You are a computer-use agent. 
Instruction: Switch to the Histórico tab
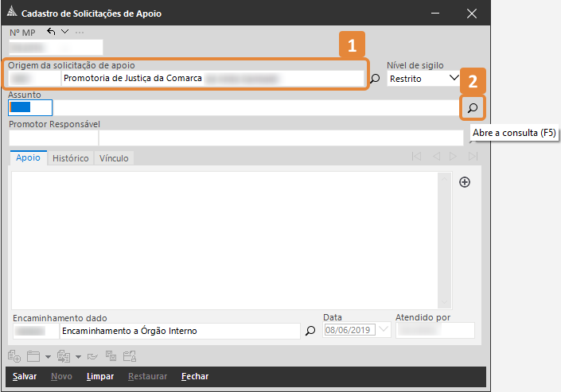(70, 158)
